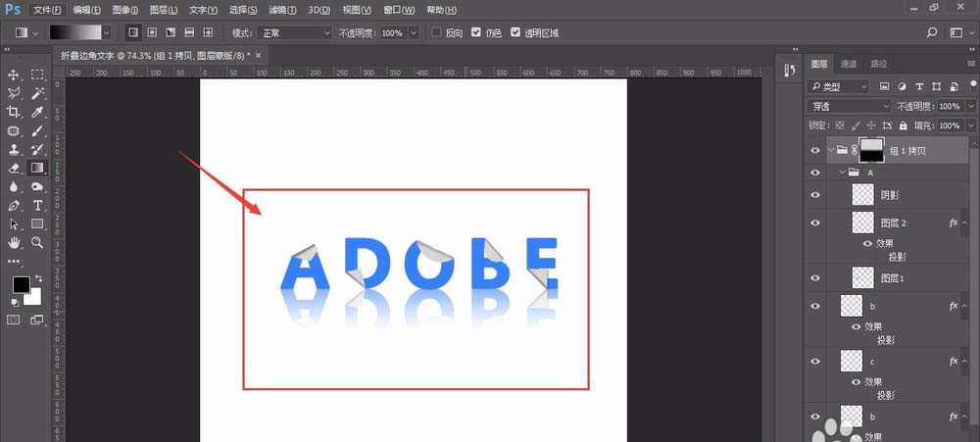Select the Eyedropper tool
Viewport: 980px width, 442px height.
coord(37,112)
